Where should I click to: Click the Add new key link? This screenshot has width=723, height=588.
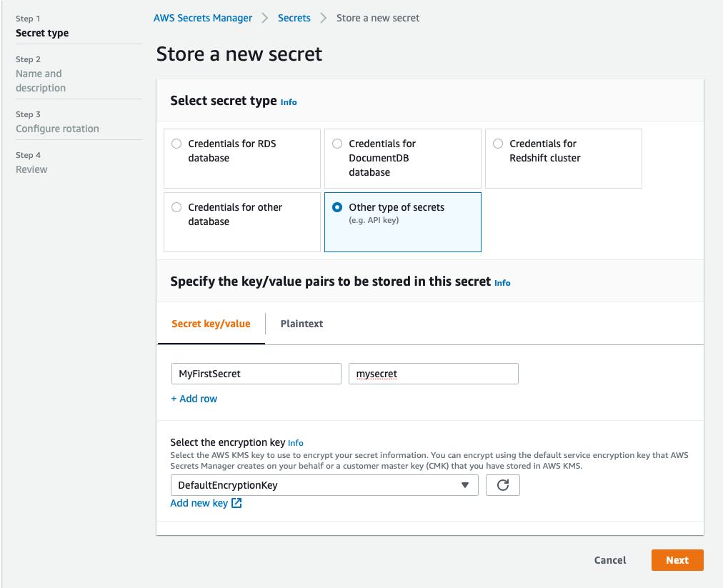click(199, 503)
